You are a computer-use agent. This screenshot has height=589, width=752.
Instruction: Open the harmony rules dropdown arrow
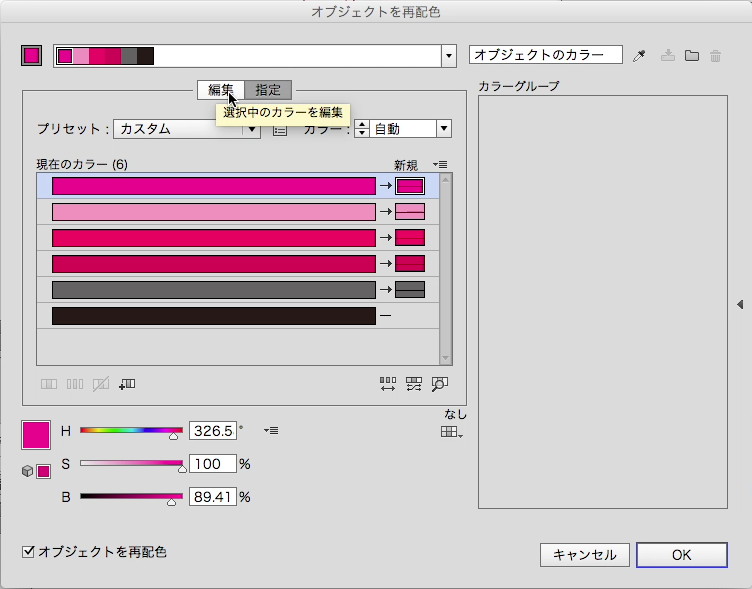[x=448, y=56]
